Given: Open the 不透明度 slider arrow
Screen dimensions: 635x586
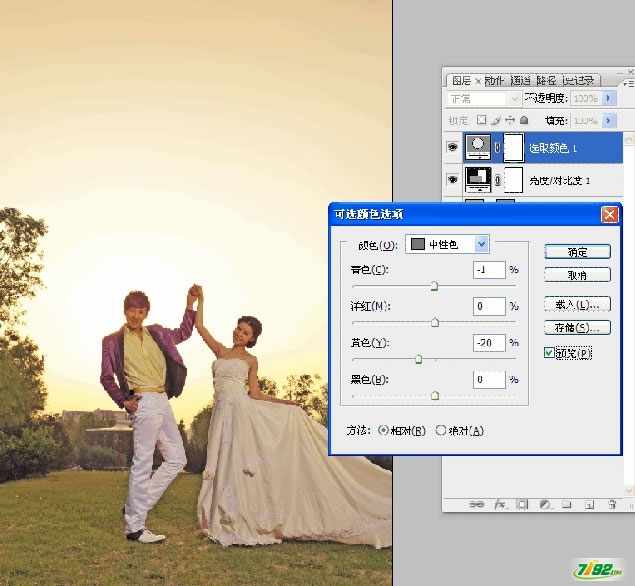Looking at the screenshot, I should pos(609,98).
